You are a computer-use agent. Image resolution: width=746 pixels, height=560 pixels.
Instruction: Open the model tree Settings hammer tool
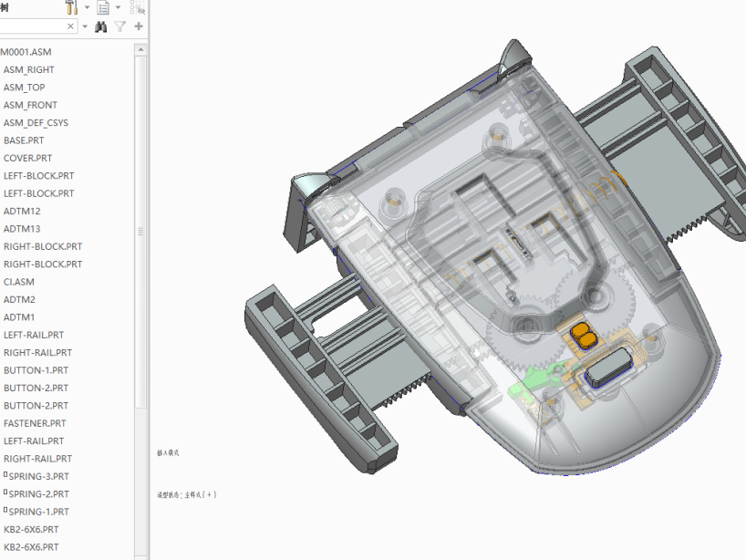(72, 7)
